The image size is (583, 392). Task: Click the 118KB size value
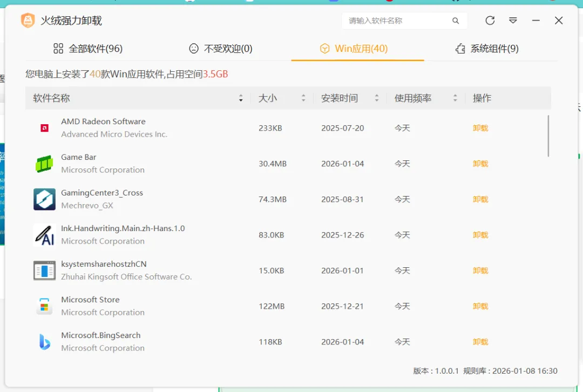270,342
